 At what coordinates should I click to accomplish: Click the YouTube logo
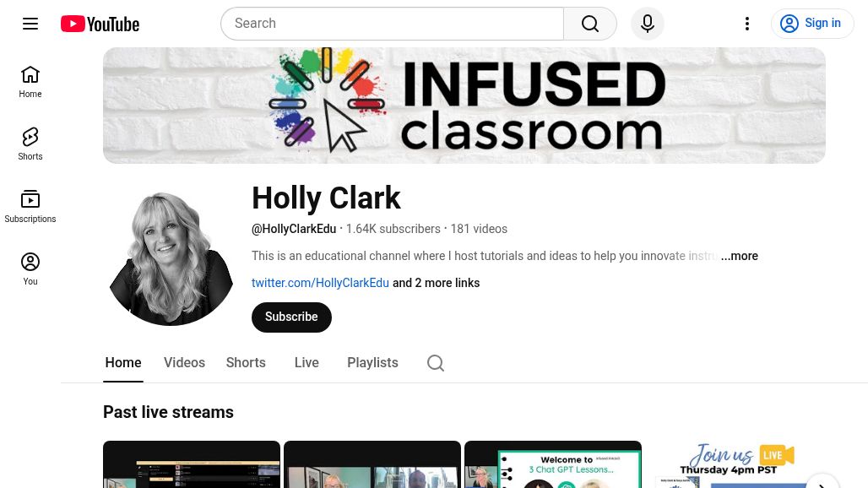[x=100, y=24]
